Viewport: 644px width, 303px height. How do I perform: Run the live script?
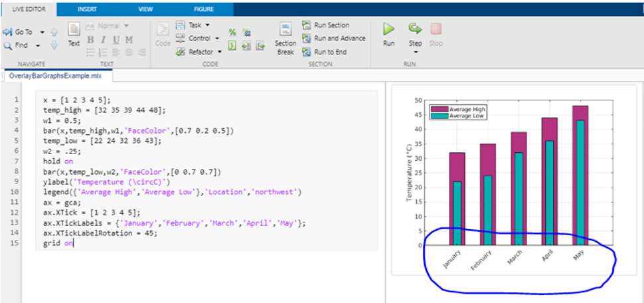[x=388, y=35]
